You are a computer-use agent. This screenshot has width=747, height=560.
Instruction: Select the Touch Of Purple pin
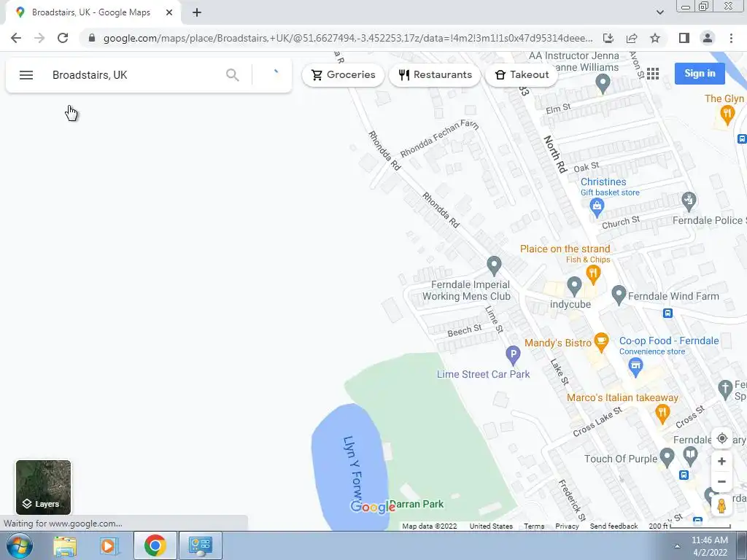tap(667, 458)
